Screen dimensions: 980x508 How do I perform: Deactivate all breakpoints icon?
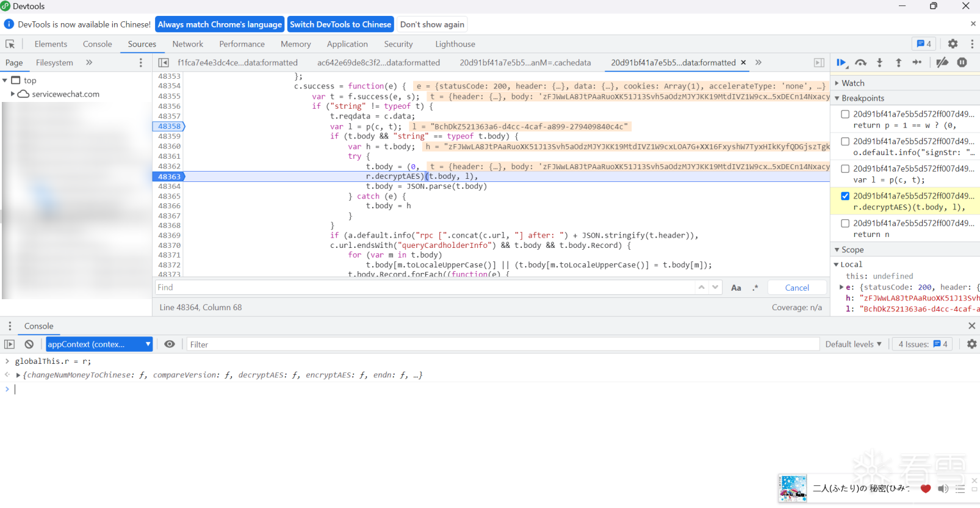[942, 62]
